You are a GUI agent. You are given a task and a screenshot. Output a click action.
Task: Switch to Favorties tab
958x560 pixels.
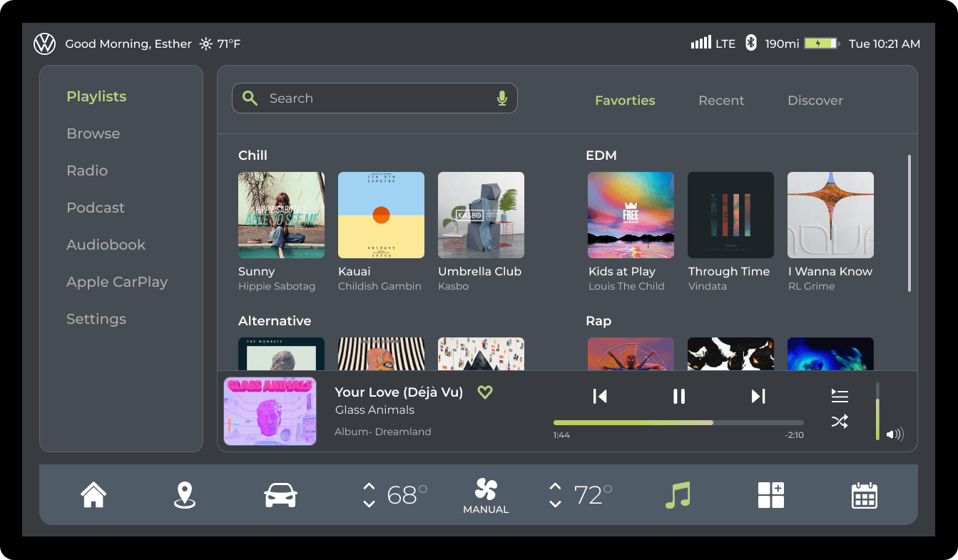pyautogui.click(x=625, y=101)
